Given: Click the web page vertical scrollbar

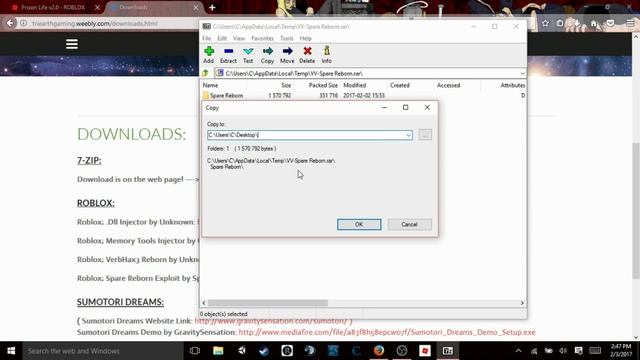Looking at the screenshot, I should pos(636,211).
